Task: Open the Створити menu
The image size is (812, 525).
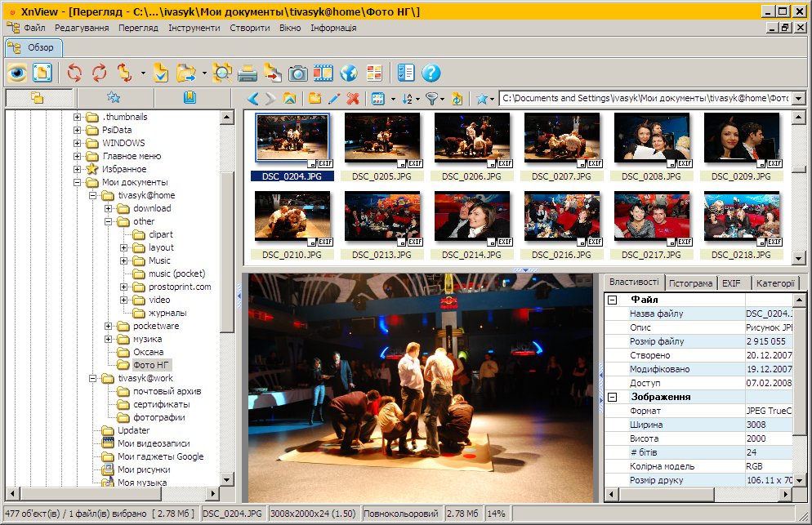Action: tap(250, 28)
